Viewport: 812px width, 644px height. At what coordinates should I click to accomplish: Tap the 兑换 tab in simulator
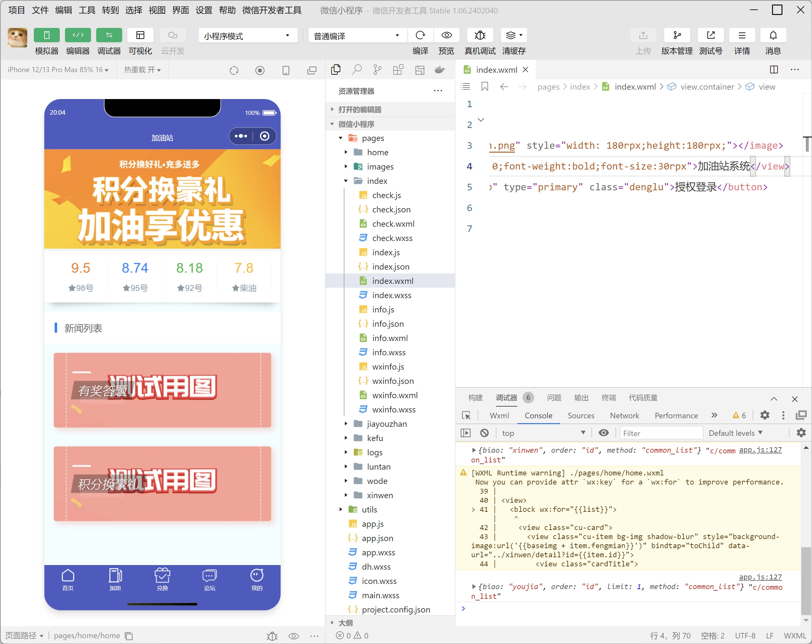point(162,580)
